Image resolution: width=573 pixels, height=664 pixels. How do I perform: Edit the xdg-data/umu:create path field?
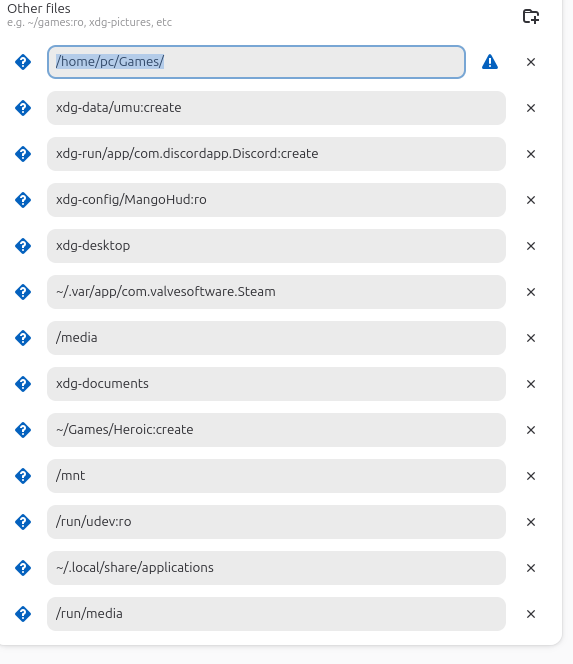tap(276, 108)
